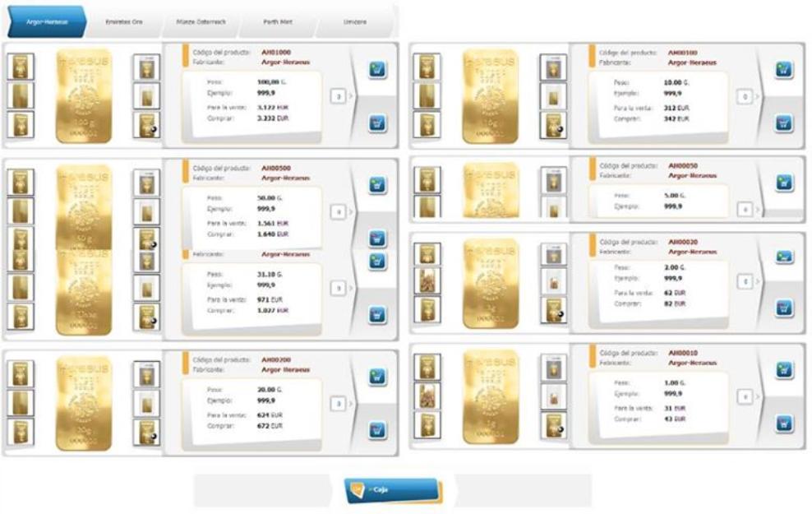812x514 pixels.
Task: Click the arrow beside the 2 g quantity box
Action: click(x=757, y=281)
